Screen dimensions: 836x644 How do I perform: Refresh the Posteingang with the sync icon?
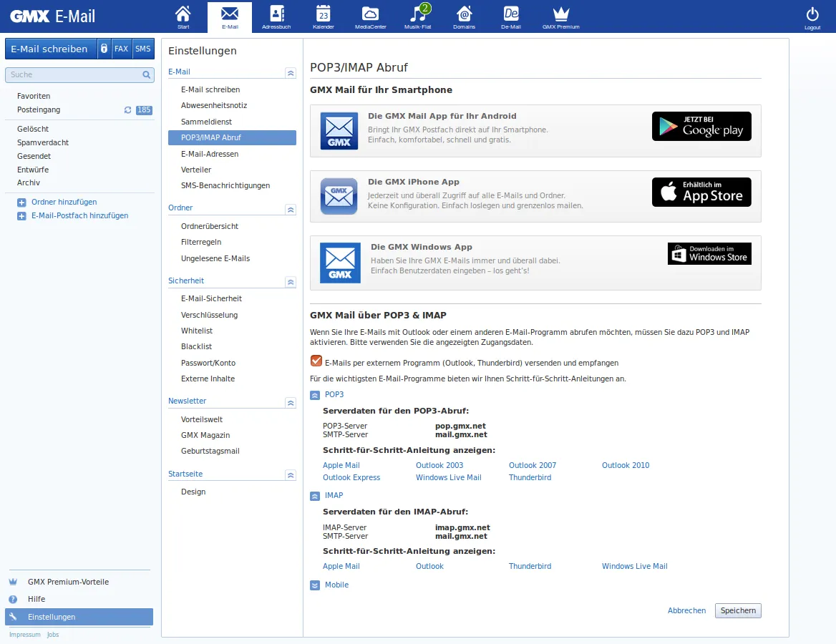click(128, 110)
